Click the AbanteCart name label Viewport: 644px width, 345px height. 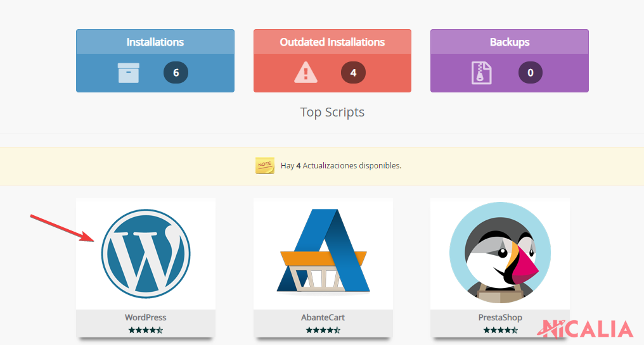pos(323,317)
